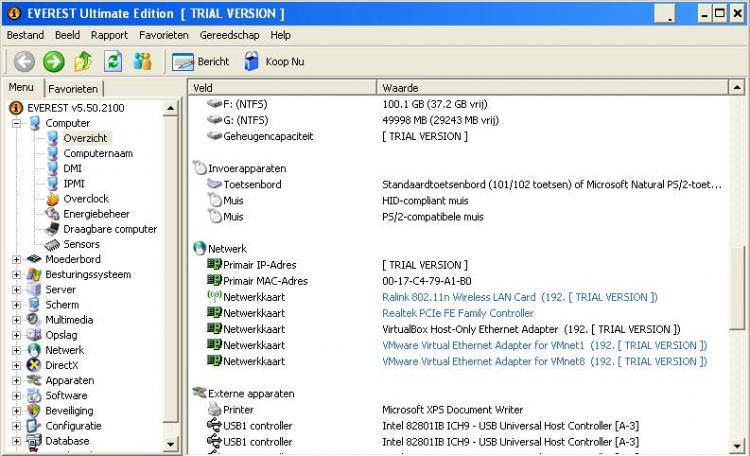Open the Favorieten menu in menu bar
The height and width of the screenshot is (456, 750).
click(x=164, y=35)
